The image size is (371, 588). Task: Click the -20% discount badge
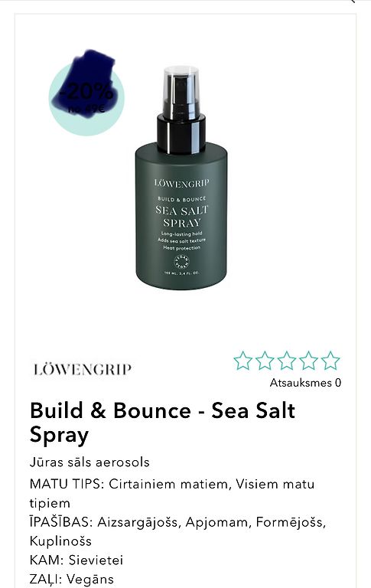[x=86, y=97]
